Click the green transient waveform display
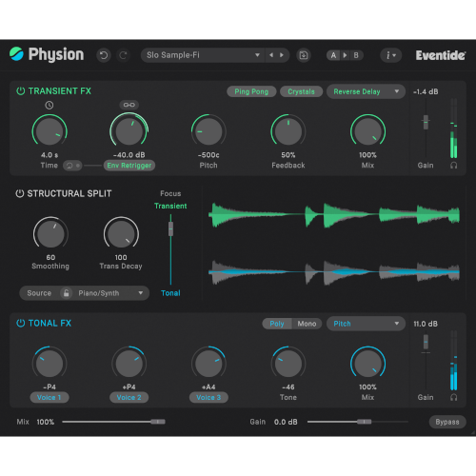 pos(334,215)
